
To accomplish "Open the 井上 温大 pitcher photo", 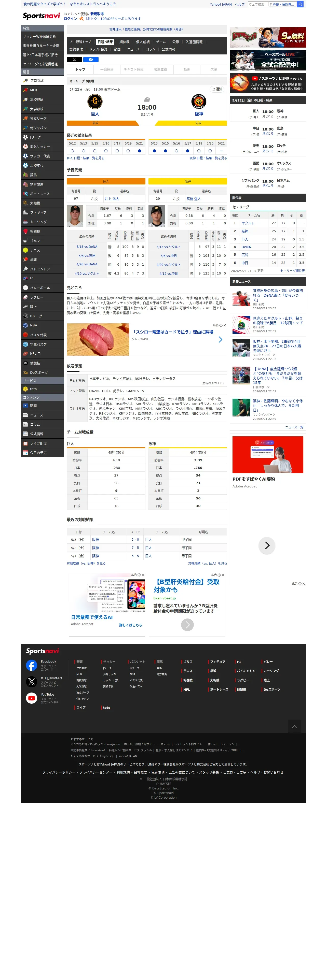I will coord(75,216).
